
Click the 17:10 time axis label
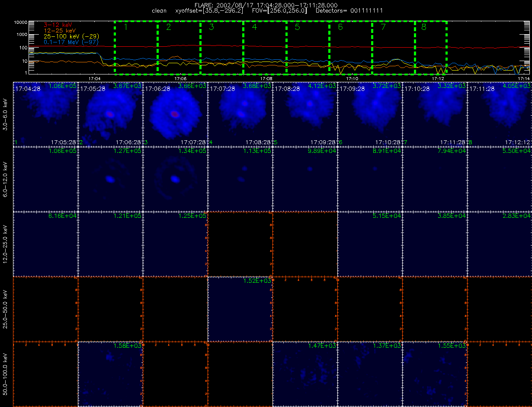[352, 78]
